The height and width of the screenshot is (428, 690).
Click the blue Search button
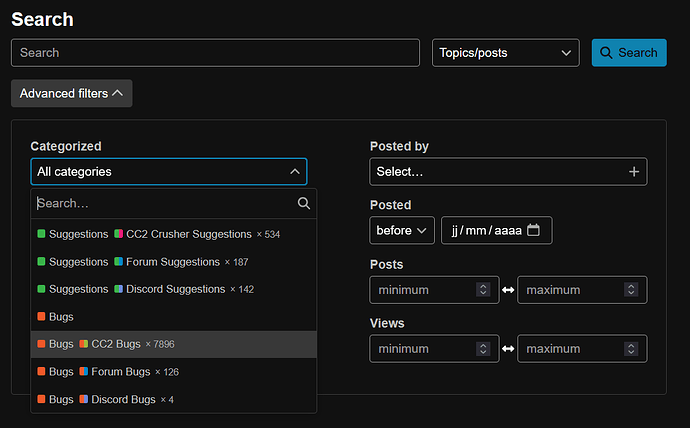pos(629,53)
